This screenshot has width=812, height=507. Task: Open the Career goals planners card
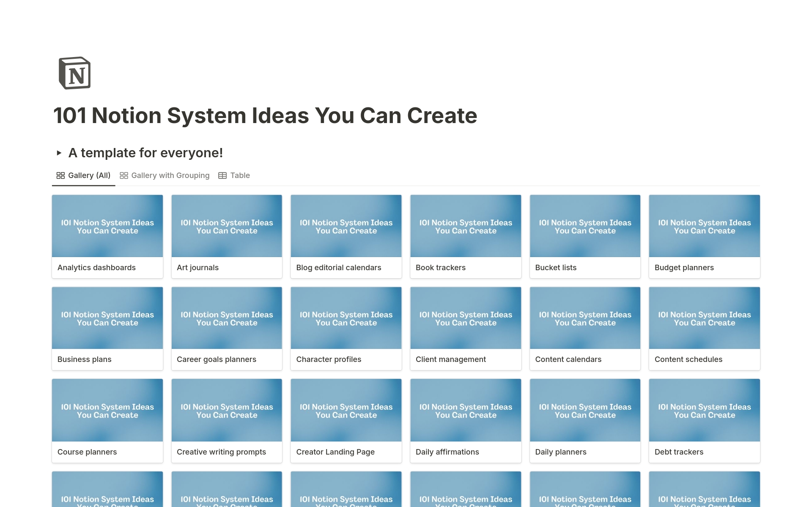[x=227, y=328]
